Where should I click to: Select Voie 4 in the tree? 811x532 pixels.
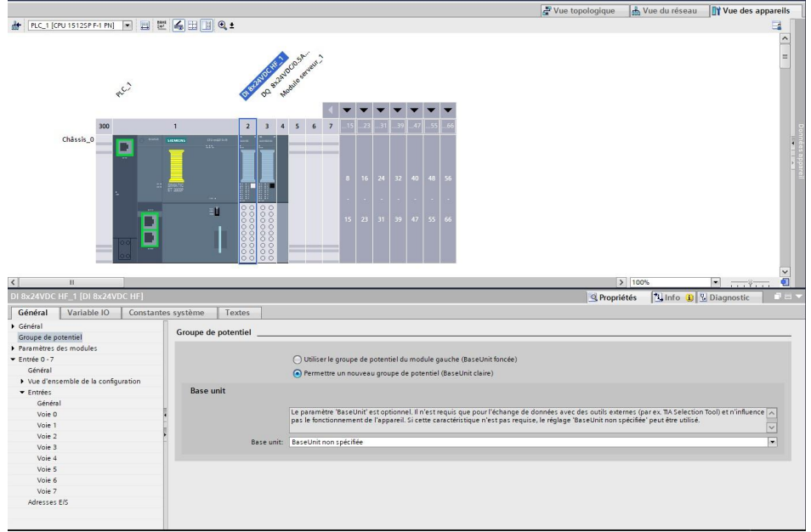click(x=47, y=458)
